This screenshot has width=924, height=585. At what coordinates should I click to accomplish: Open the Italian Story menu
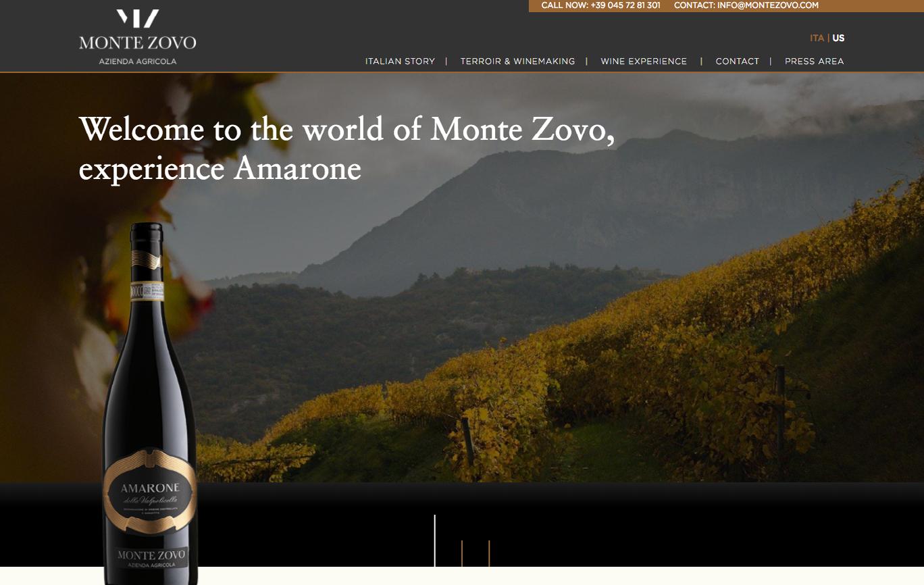(x=400, y=61)
